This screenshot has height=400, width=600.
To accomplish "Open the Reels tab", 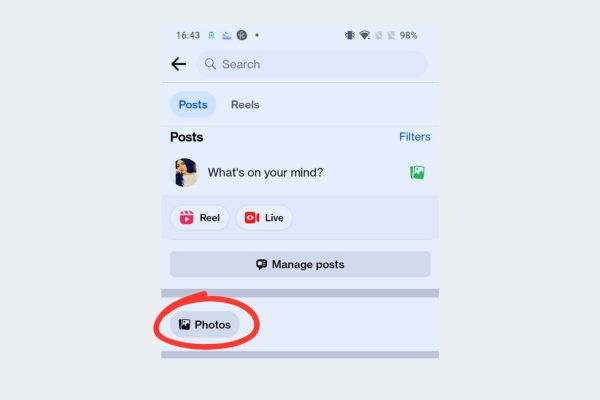I will pos(245,104).
